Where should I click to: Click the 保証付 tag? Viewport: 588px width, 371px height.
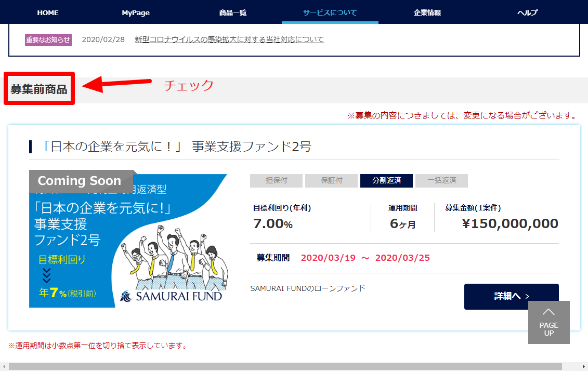(331, 180)
